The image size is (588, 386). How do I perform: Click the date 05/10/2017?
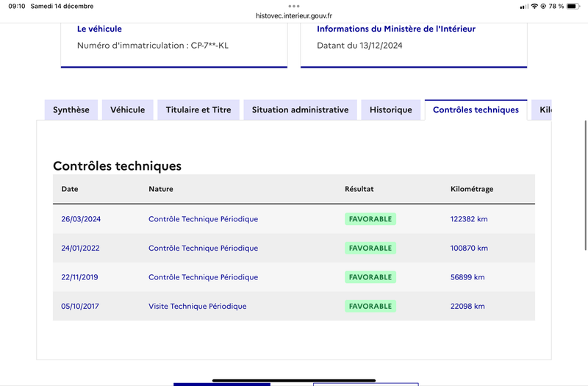(x=80, y=306)
